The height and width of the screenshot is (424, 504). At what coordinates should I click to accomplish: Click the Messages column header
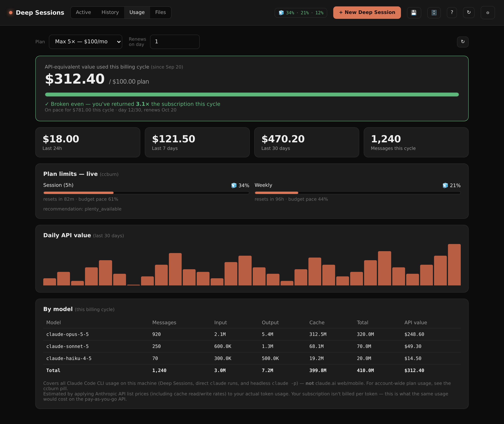coord(164,322)
